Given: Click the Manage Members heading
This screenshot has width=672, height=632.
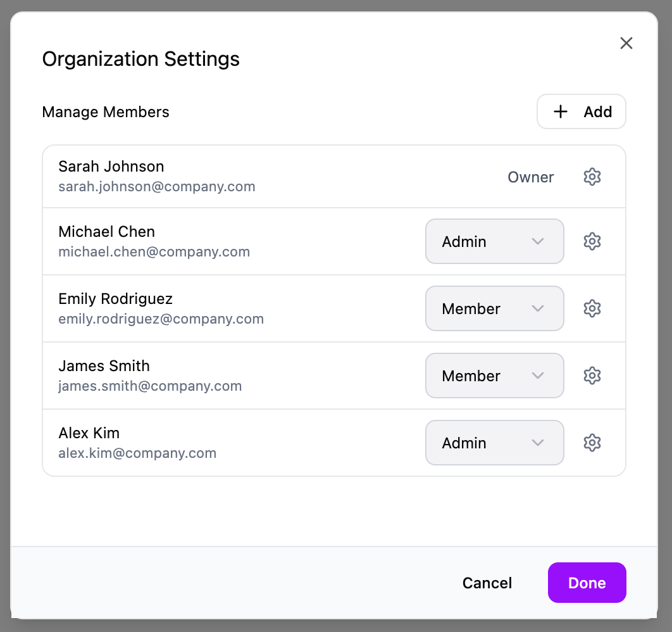Looking at the screenshot, I should point(106,112).
